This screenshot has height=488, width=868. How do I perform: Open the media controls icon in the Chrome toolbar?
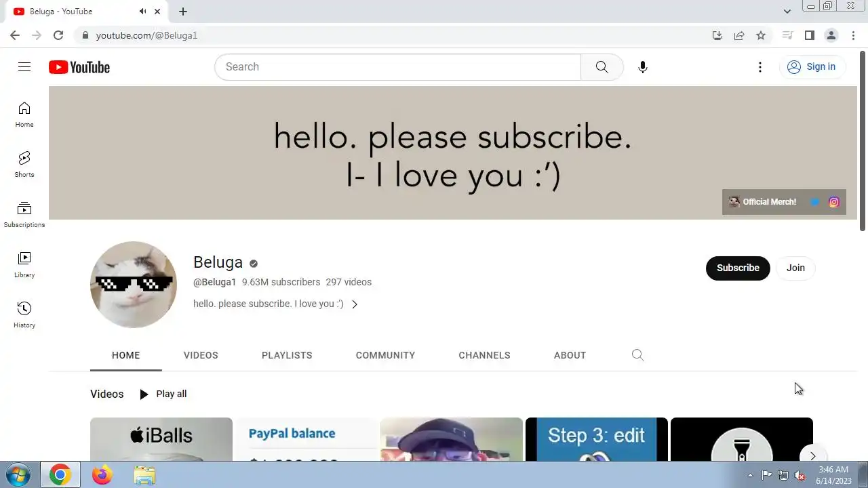787,35
